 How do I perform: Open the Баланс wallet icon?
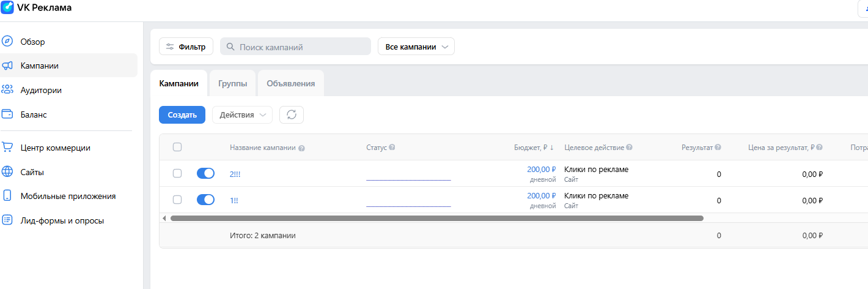coord(7,114)
